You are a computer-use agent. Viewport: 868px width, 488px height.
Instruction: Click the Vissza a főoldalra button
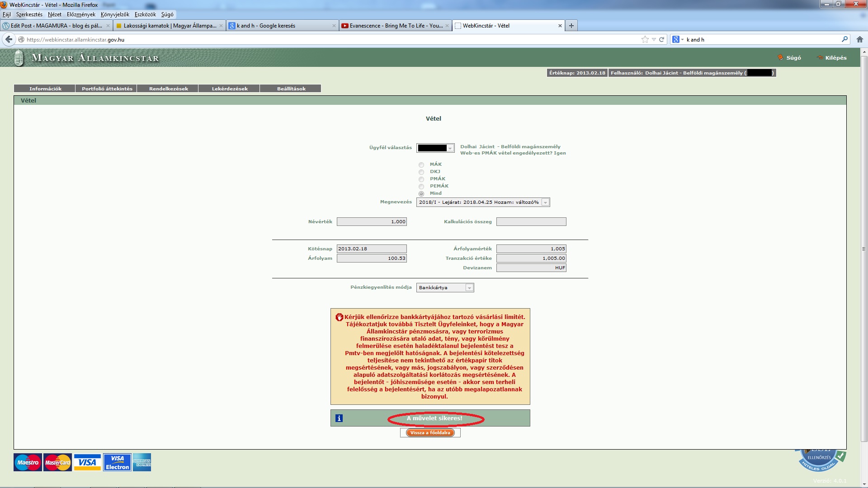tap(430, 433)
